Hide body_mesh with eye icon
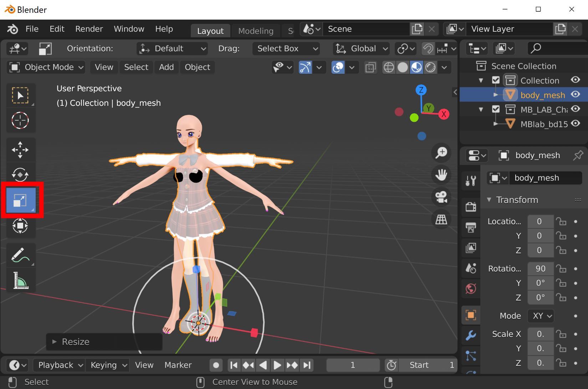This screenshot has width=588, height=389. coord(575,94)
